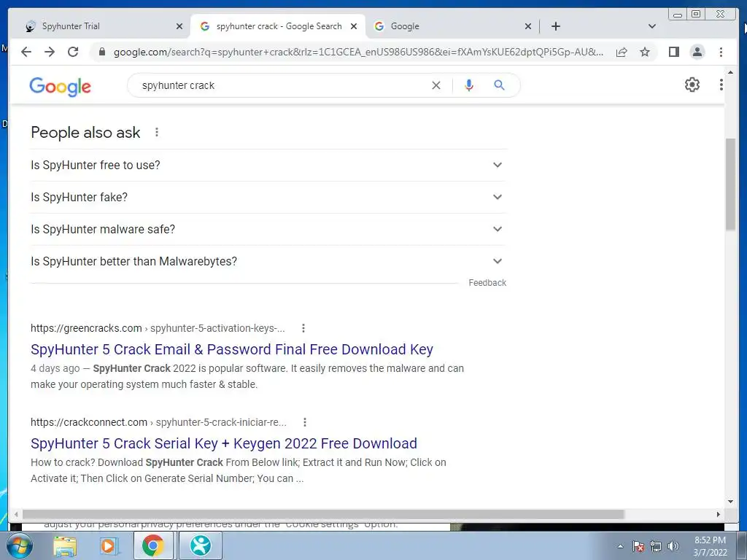Close the spyhunter crack Google Search tab

pyautogui.click(x=354, y=26)
